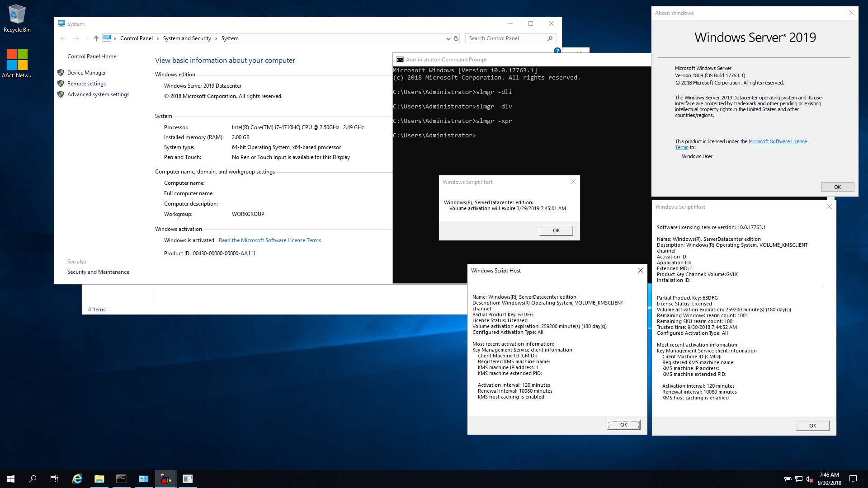Viewport: 868px width, 488px height.
Task: Launch Internet Explorer from the taskbar
Action: coord(77,479)
